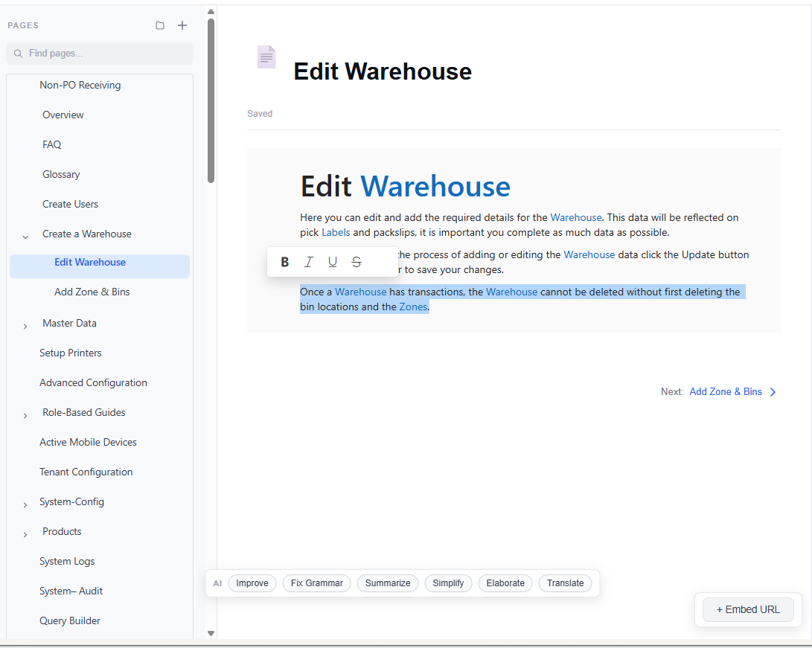Open the Glossary page

(61, 174)
